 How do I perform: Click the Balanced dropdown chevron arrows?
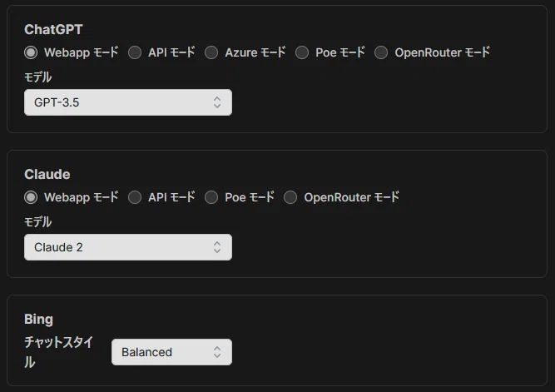tap(217, 352)
